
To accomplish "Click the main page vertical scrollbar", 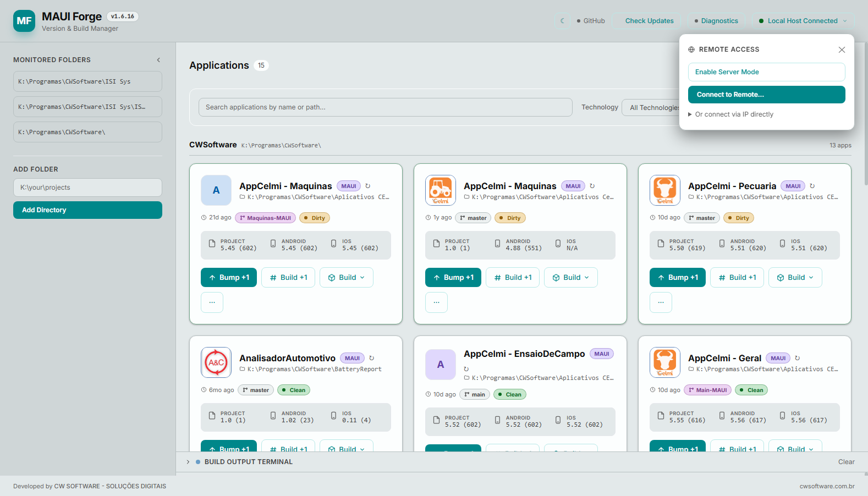I will pyautogui.click(x=866, y=114).
